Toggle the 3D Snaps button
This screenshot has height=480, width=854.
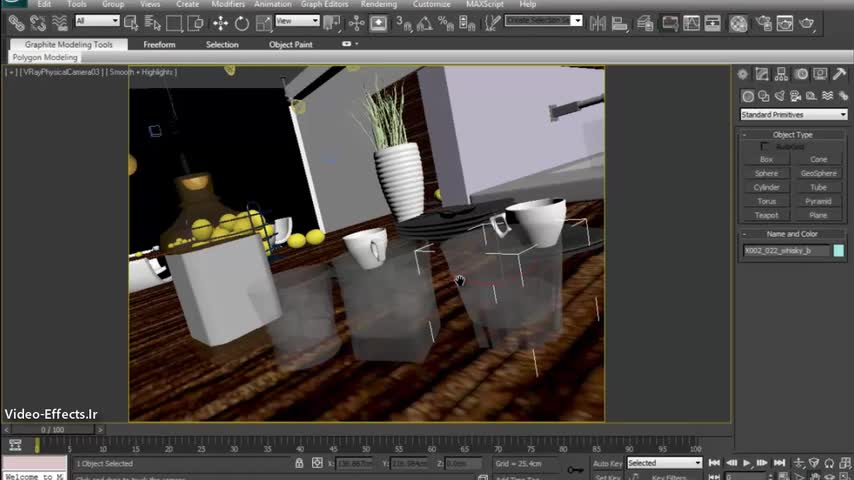point(404,23)
